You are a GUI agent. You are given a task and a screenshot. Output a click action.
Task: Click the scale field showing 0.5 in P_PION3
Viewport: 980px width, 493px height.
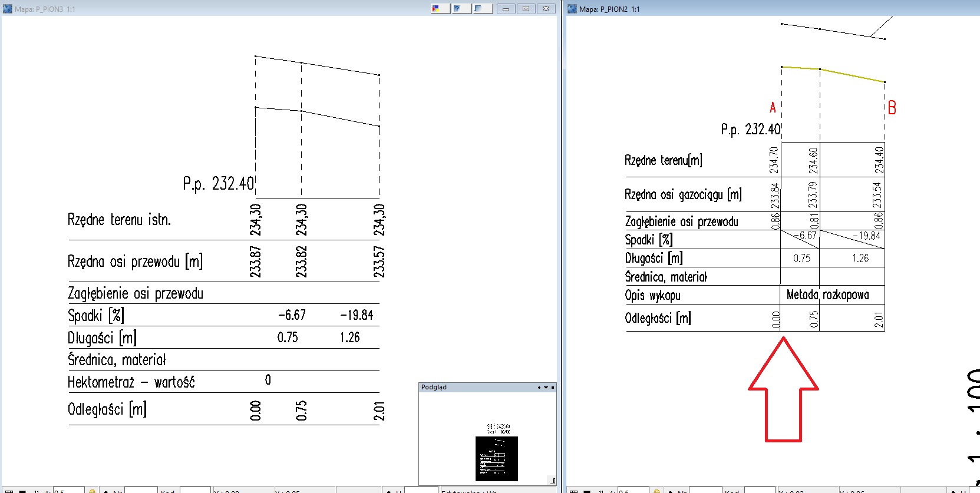(68, 491)
